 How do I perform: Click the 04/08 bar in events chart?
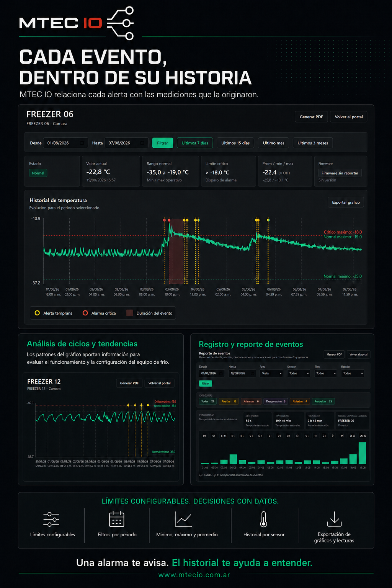point(233,459)
